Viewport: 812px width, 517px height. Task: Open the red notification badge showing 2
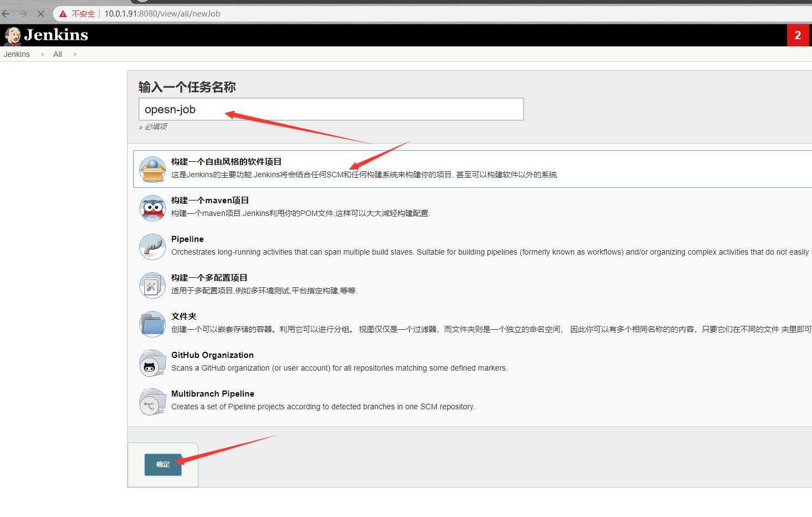[798, 35]
